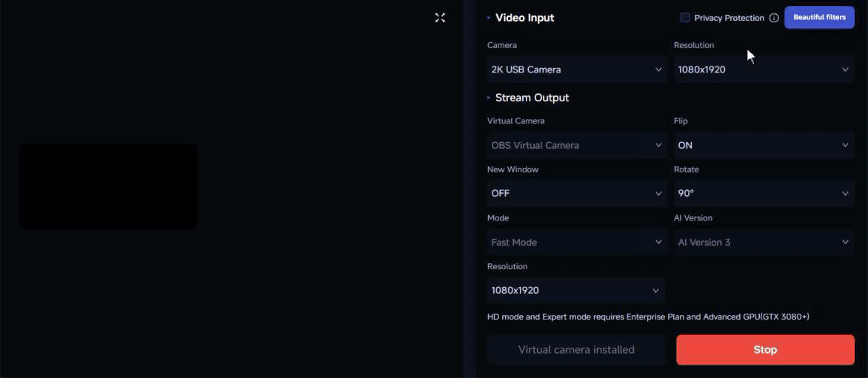Click the black camera preview thumbnail
This screenshot has height=378, width=868.
pos(108,186)
